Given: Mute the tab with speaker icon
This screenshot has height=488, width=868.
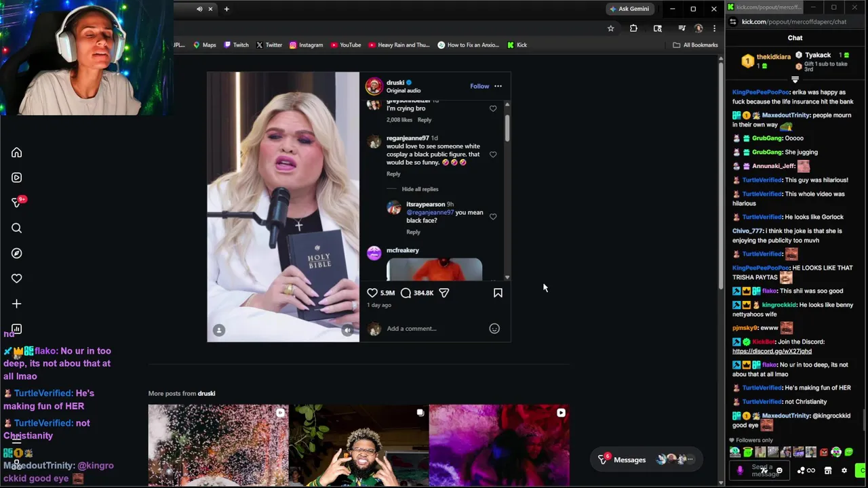Looking at the screenshot, I should [199, 9].
